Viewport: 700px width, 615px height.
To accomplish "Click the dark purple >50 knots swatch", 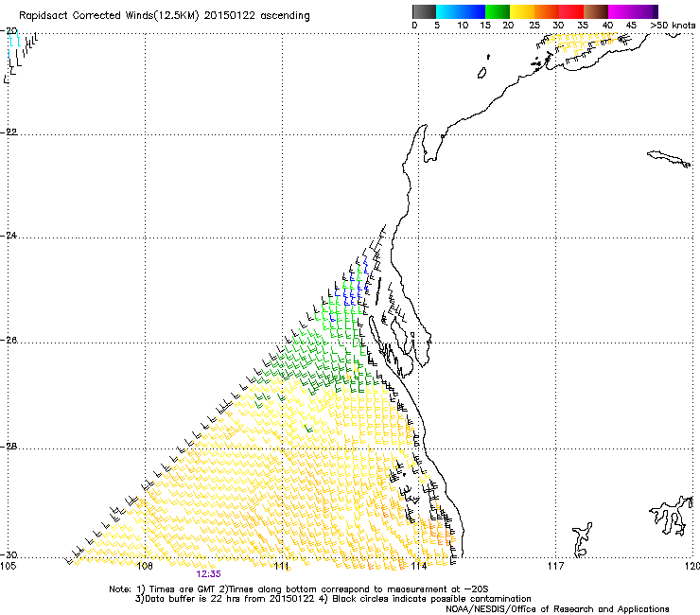I will tap(656, 11).
